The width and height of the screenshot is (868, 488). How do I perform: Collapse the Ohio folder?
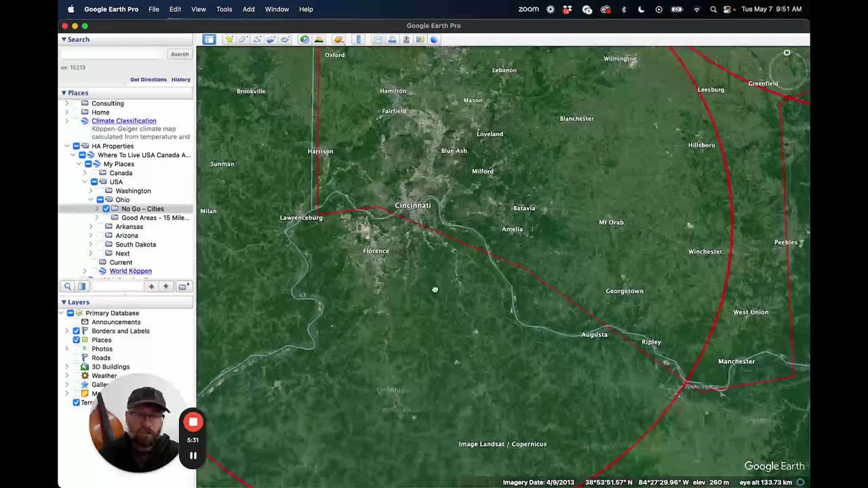pos(91,200)
